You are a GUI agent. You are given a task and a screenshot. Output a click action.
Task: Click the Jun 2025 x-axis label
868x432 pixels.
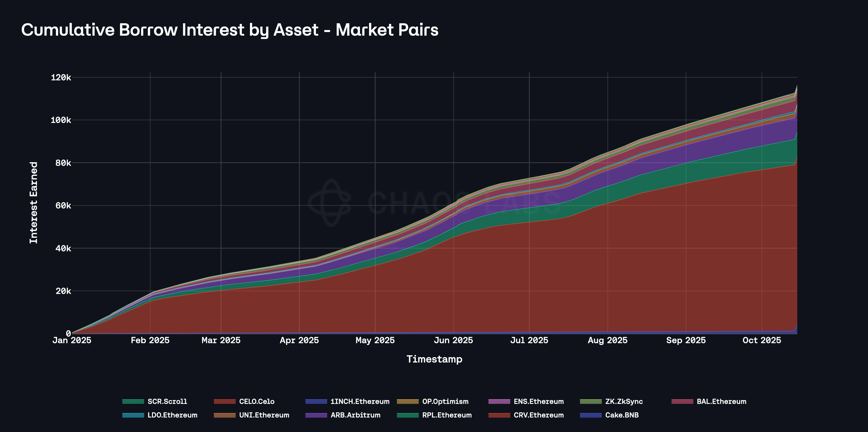[x=453, y=340]
